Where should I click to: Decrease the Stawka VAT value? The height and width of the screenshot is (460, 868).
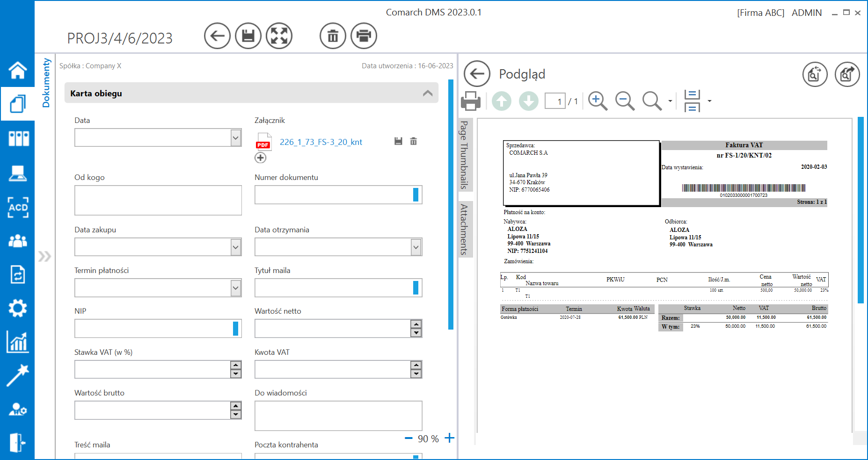pos(236,374)
